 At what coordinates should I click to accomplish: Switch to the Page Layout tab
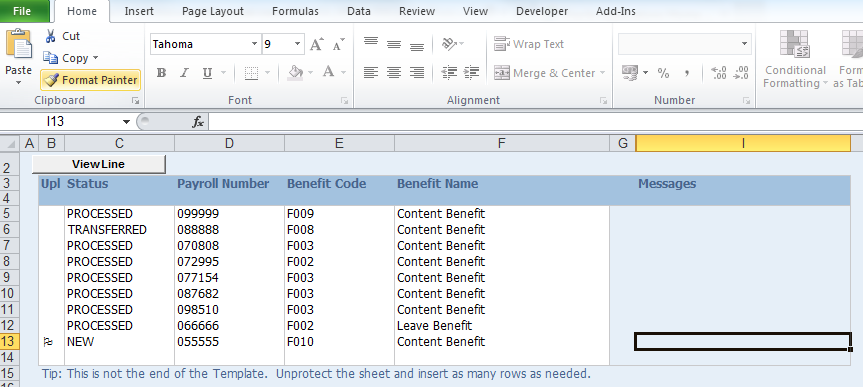pos(212,11)
